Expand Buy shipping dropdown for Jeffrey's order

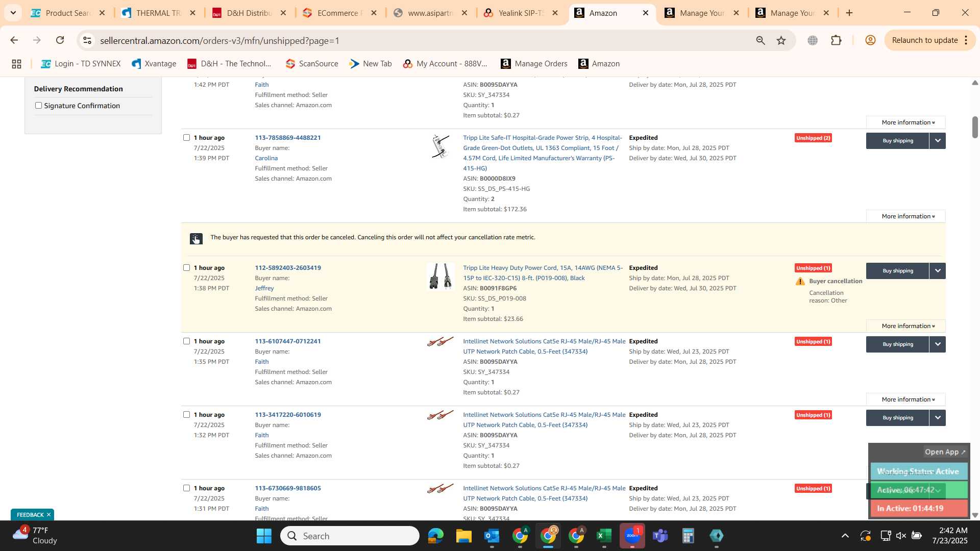(938, 271)
